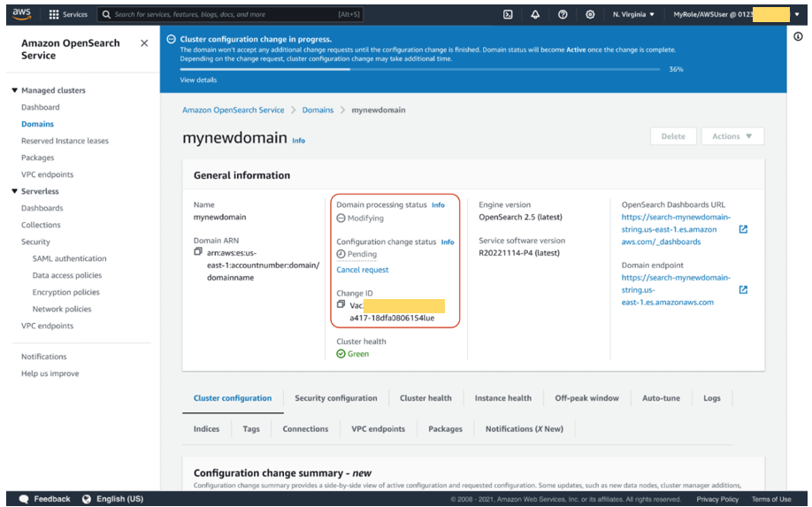Click the configuration change progress bar
Image resolution: width=812 pixels, height=507 pixels.
[x=420, y=69]
